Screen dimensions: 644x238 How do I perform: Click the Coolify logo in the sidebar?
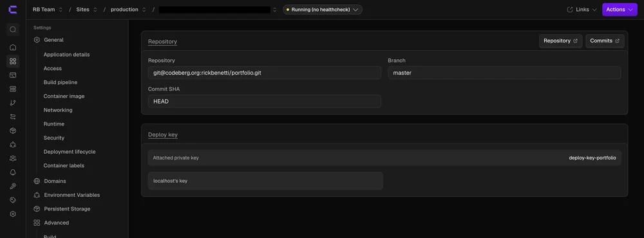pos(13,10)
